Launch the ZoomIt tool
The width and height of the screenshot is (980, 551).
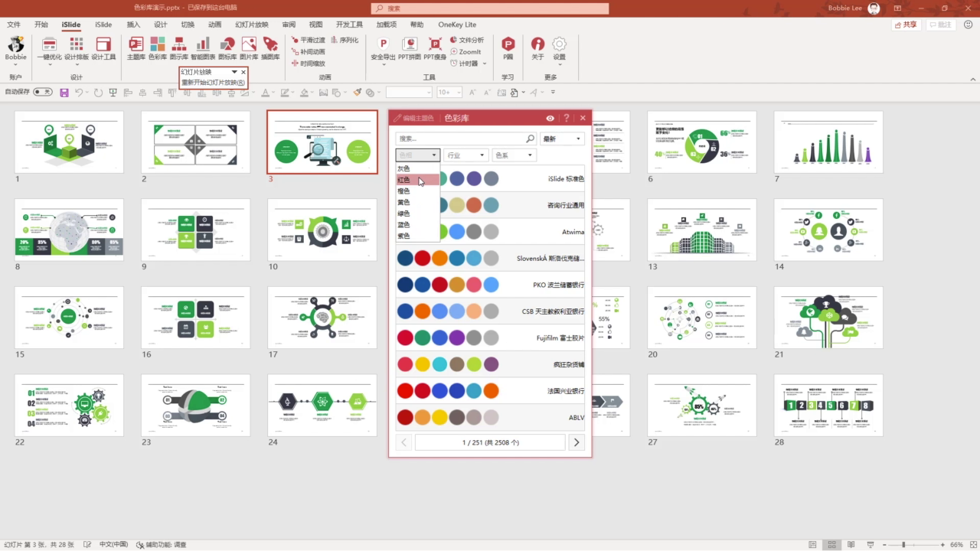(x=465, y=52)
